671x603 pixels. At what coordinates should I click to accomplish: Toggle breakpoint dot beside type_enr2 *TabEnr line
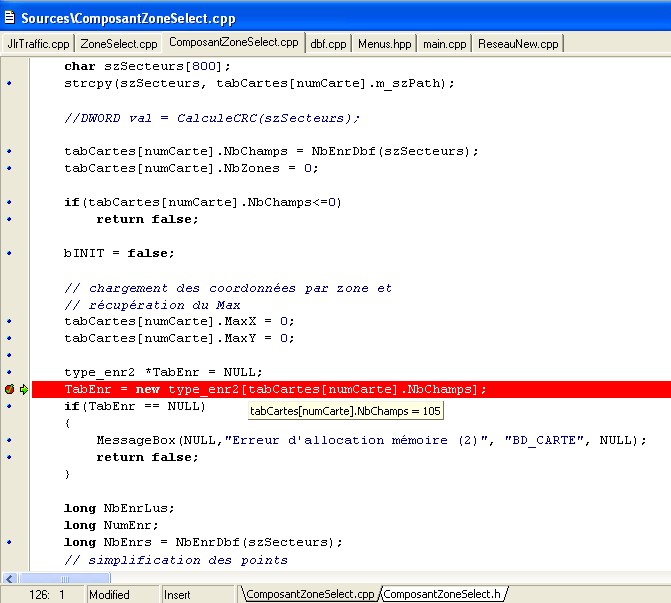(9, 372)
